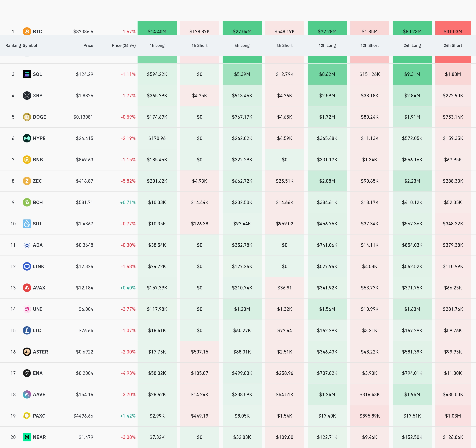Sort by the Price (24h%) header
This screenshot has width=476, height=448.
[124, 45]
